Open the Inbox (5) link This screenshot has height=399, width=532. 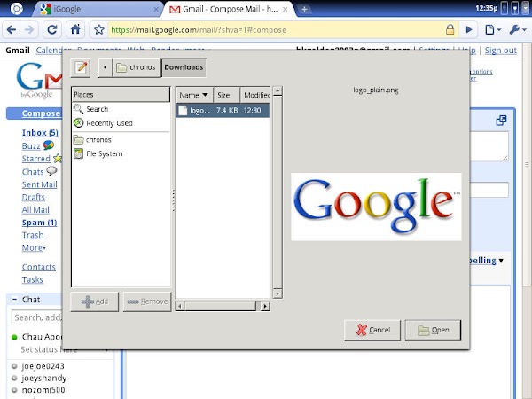pos(40,133)
